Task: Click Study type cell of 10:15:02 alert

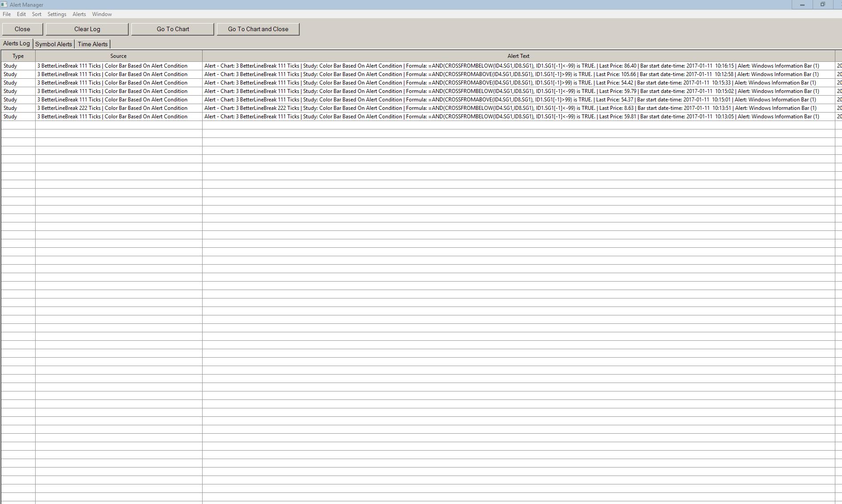Action: (x=18, y=91)
